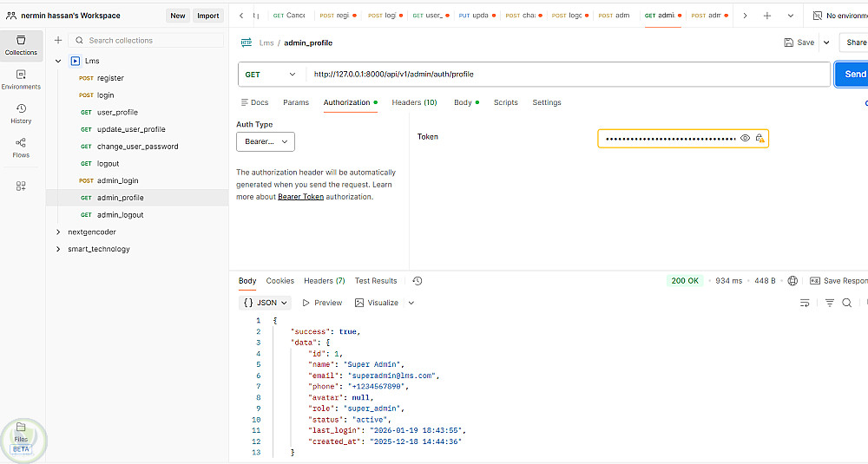Select the admin_logout request in Lms
This screenshot has height=464, width=868.
120,215
